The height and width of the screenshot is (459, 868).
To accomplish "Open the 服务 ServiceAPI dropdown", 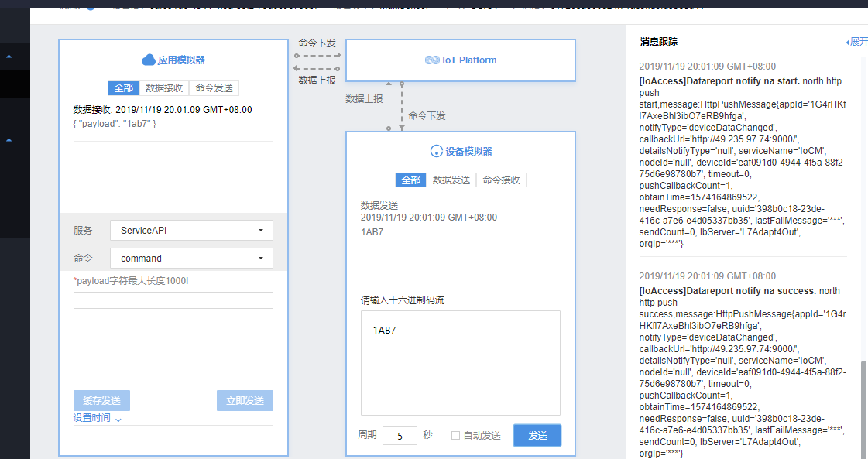I will [191, 231].
